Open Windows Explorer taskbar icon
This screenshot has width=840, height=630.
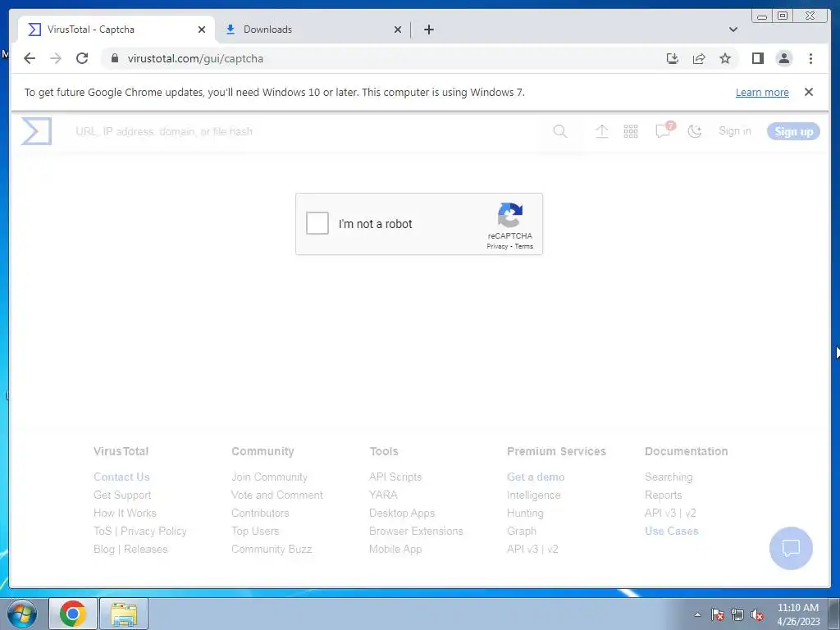click(x=124, y=614)
